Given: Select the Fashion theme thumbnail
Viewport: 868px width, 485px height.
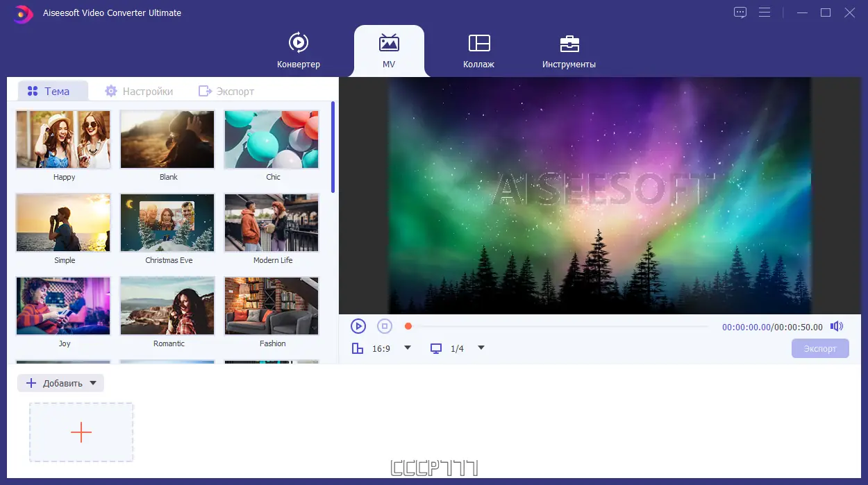Looking at the screenshot, I should point(272,306).
